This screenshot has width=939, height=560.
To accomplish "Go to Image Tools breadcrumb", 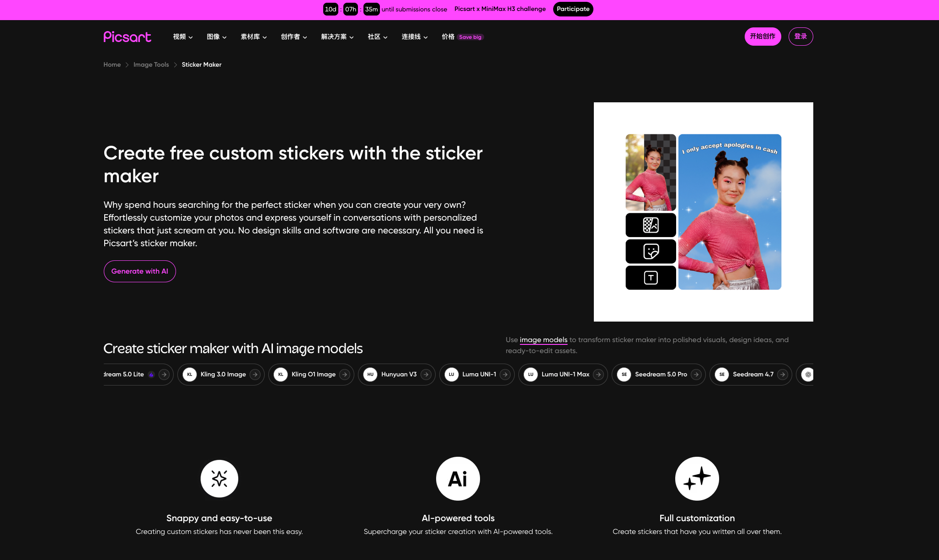I will click(x=151, y=65).
